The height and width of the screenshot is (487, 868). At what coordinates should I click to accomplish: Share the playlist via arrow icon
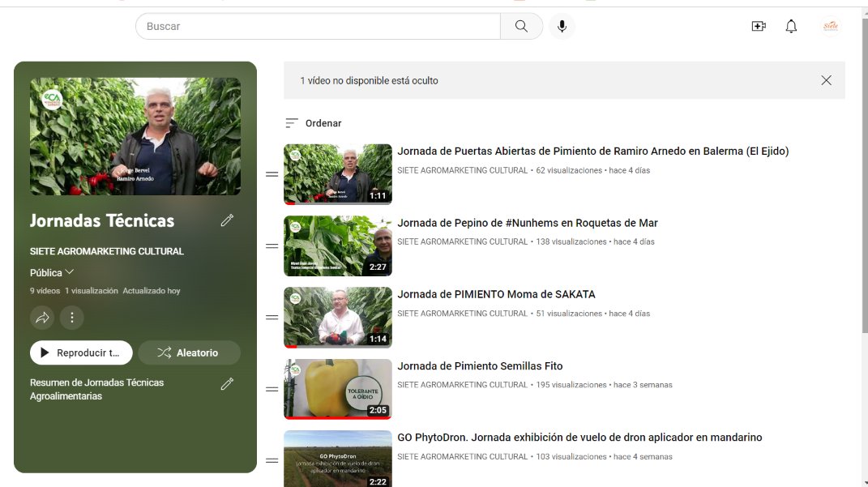click(42, 318)
